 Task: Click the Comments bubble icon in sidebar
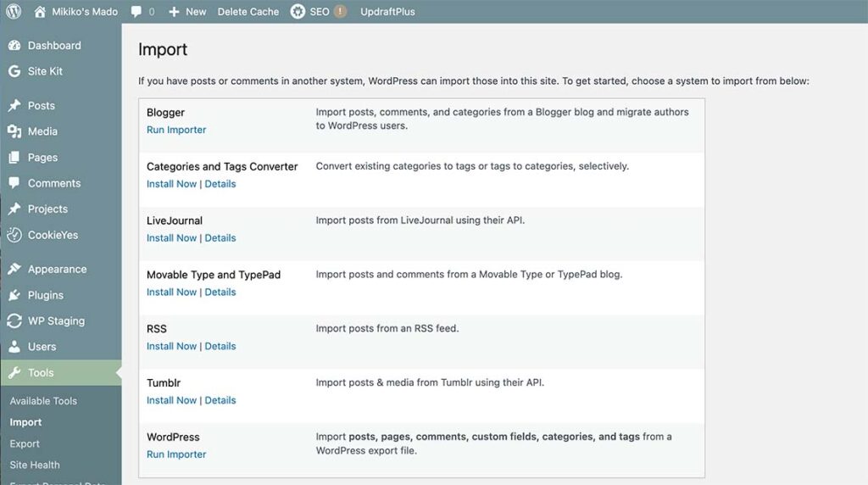[14, 182]
